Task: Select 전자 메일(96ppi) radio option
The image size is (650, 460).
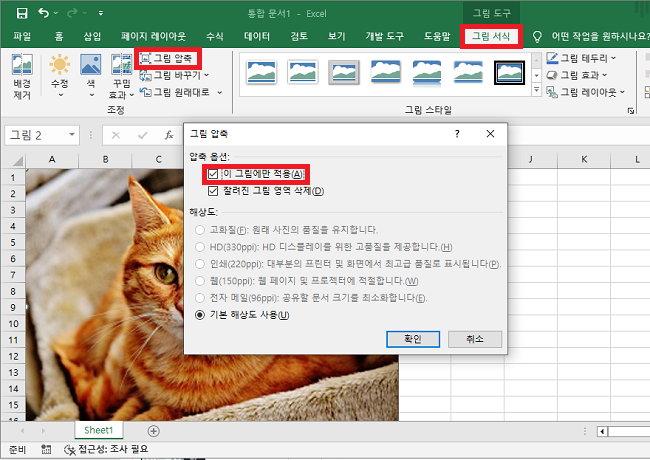Action: tap(200, 298)
